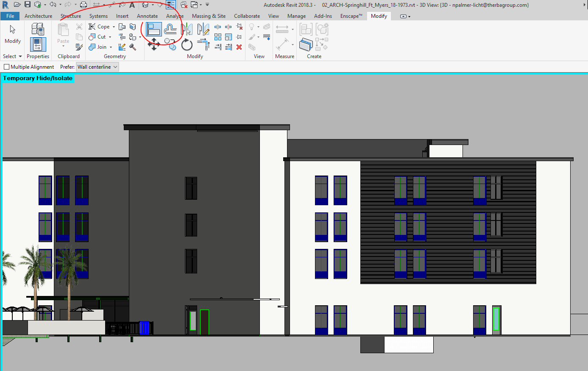Viewport: 588px width, 371px height.
Task: Expand the Cut geometry dropdown arrow
Action: (110, 37)
